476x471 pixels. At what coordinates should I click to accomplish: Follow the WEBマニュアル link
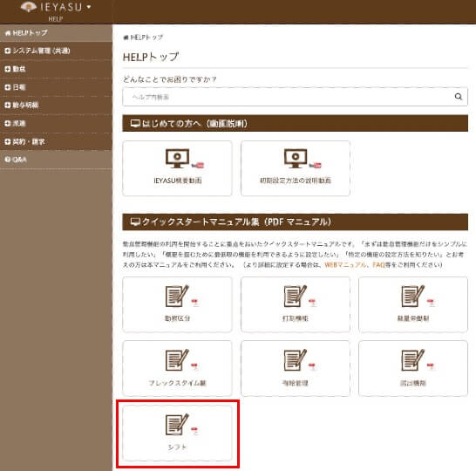click(345, 264)
